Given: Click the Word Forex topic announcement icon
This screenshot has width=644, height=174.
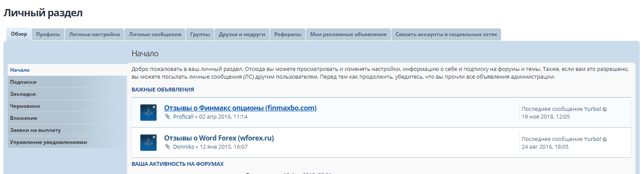Looking at the screenshot, I should (148, 143).
